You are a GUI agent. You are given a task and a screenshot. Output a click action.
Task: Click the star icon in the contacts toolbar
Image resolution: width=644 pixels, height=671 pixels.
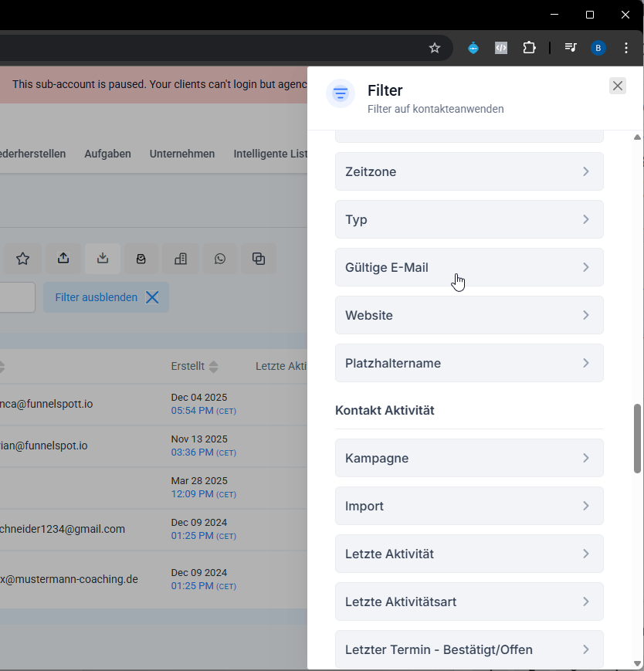pyautogui.click(x=22, y=259)
